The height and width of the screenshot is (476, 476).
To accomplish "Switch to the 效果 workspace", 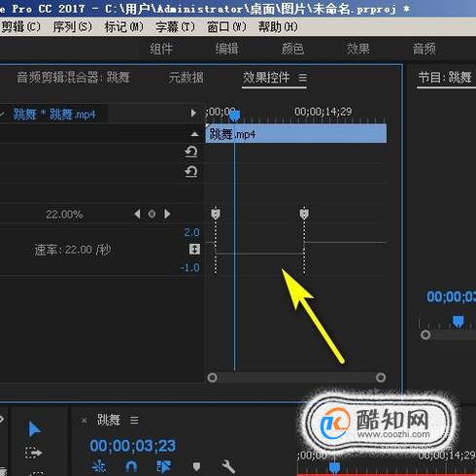I will tap(358, 49).
